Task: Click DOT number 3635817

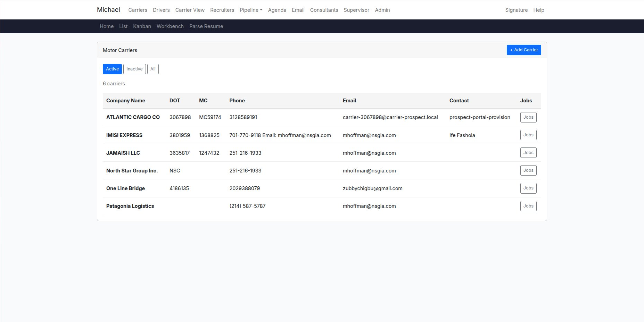Action: pos(180,153)
